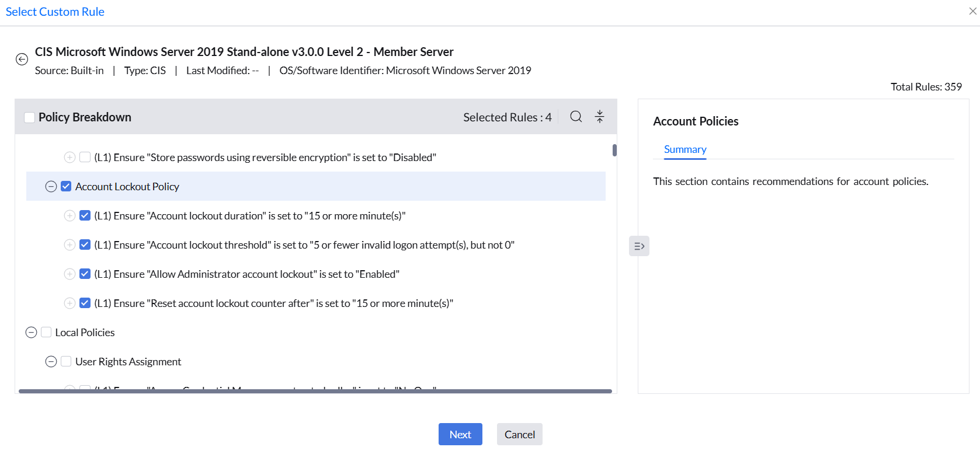
Task: Click the "Source: Built-in" label
Action: coord(69,71)
